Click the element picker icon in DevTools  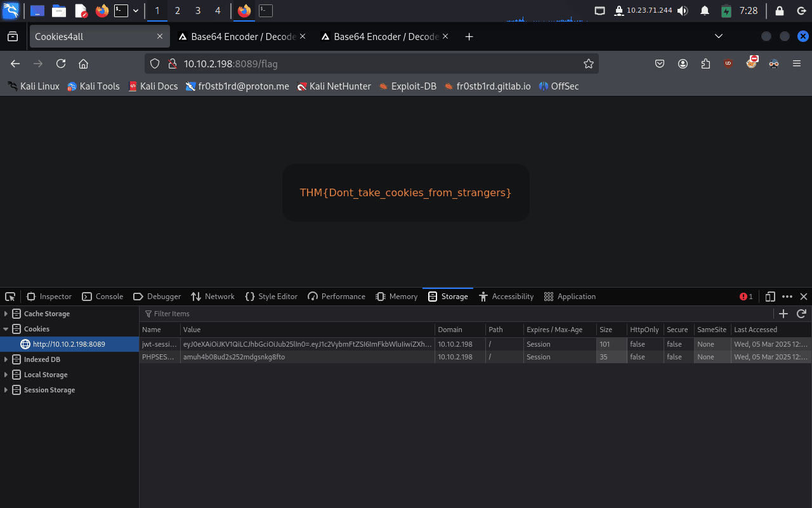[10, 297]
